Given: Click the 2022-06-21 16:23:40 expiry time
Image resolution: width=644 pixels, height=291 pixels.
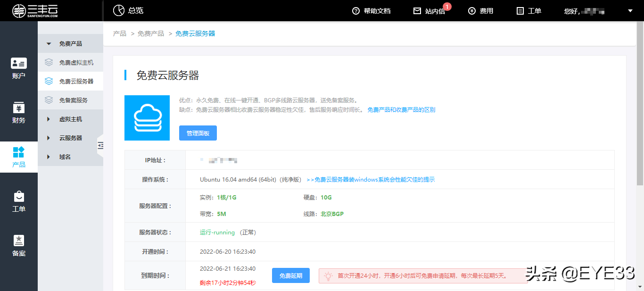Looking at the screenshot, I should click(x=228, y=269).
